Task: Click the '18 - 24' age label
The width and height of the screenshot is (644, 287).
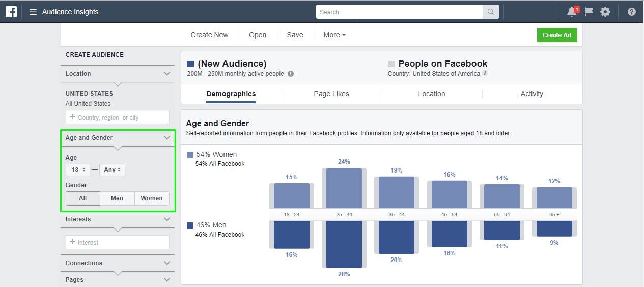Action: click(x=292, y=215)
